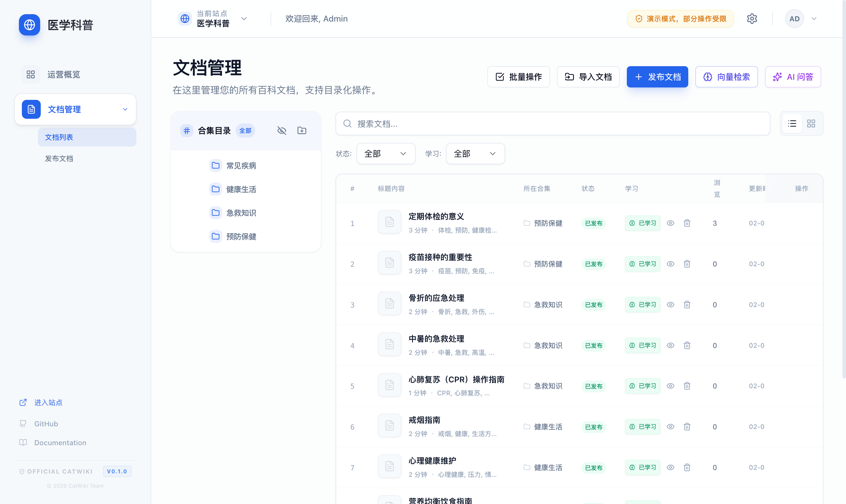
Task: Preview 中暑的急救处理 with the eye icon
Action: 670,345
